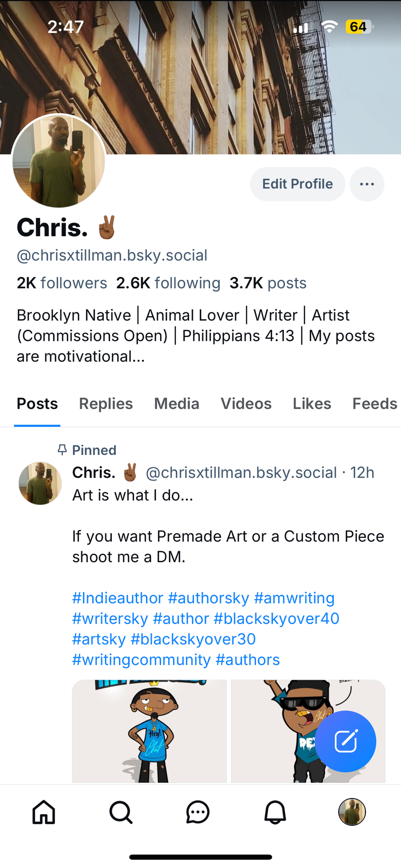Open the left cartoon artwork image
Image resolution: width=401 pixels, height=868 pixels.
149,731
